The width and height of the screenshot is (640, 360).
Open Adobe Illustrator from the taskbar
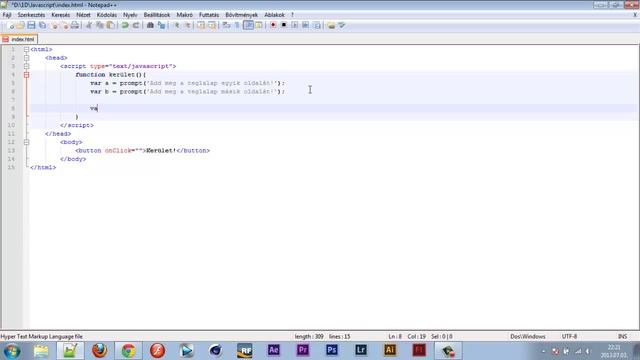point(390,351)
